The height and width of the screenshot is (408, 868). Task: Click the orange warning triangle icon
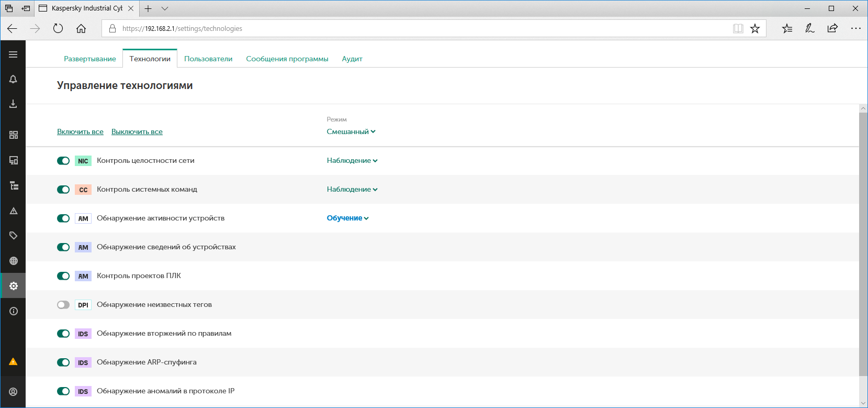coord(13,362)
